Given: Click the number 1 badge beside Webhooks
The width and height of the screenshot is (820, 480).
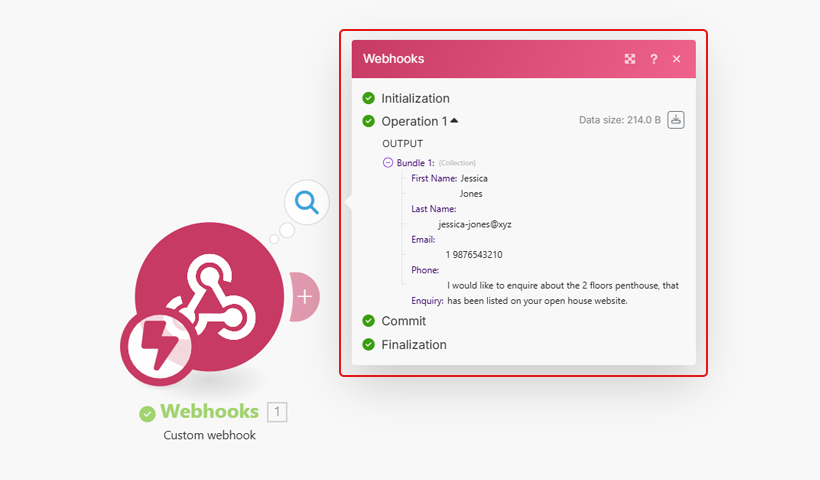Looking at the screenshot, I should pyautogui.click(x=277, y=411).
